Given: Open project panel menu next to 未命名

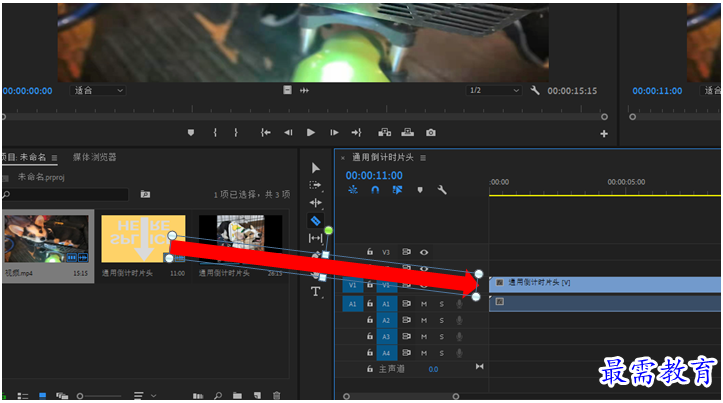Looking at the screenshot, I should [x=54, y=158].
